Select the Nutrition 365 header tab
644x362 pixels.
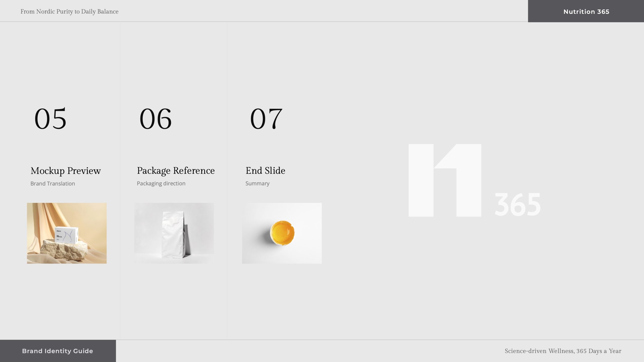coord(586,12)
